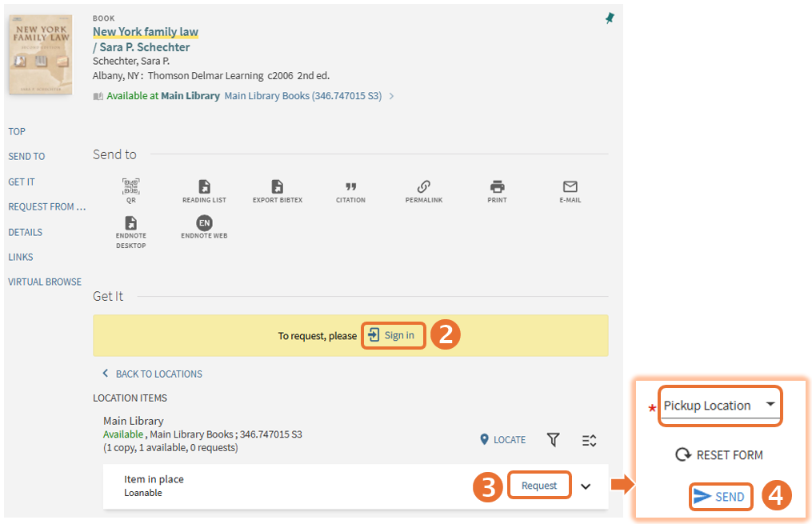This screenshot has height=524, width=812.
Task: Print the book record
Action: coord(497,187)
